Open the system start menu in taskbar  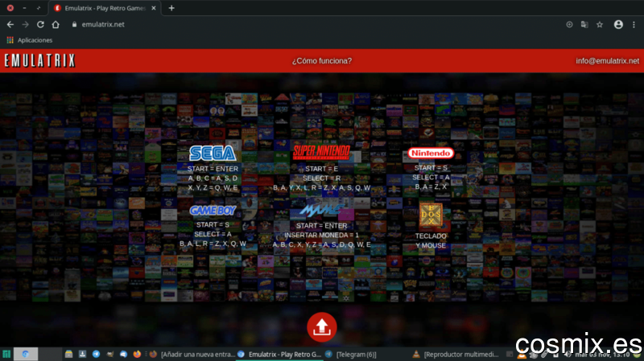tap(6, 354)
